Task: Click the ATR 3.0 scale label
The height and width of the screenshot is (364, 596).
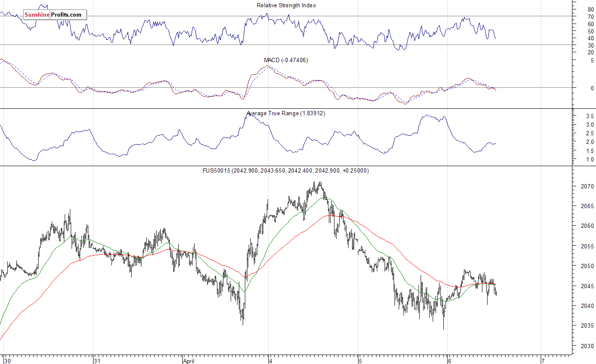Action: [590, 125]
